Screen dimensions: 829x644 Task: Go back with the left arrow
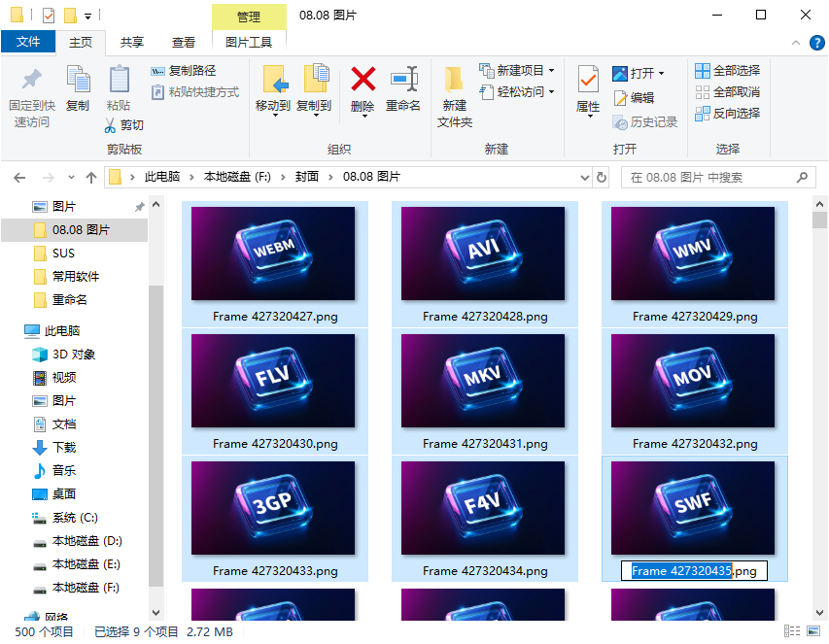tap(19, 178)
